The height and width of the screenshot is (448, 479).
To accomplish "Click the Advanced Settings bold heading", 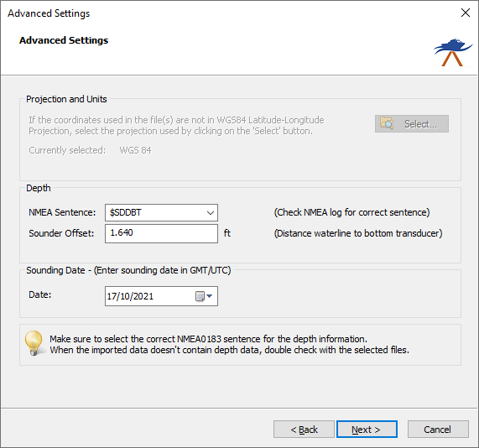I will [x=64, y=40].
